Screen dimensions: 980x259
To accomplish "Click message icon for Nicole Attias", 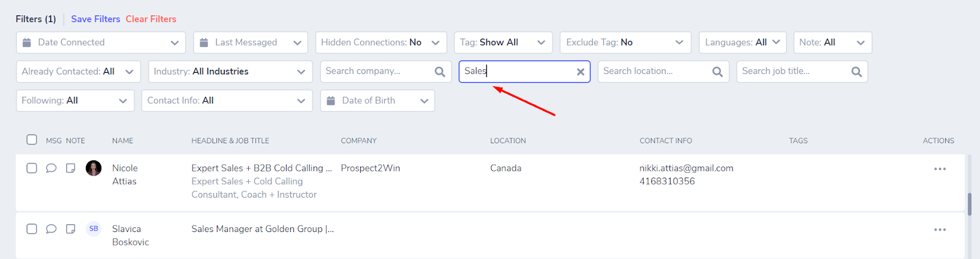I will tap(51, 168).
